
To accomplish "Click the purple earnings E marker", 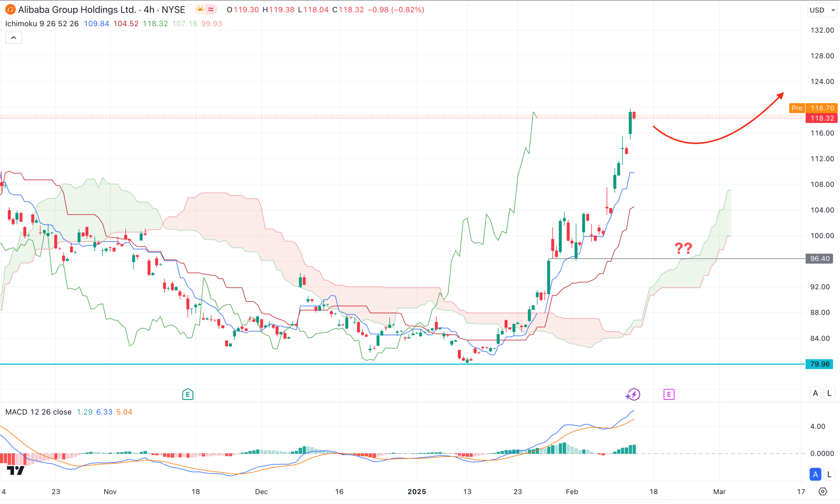I will (x=669, y=394).
